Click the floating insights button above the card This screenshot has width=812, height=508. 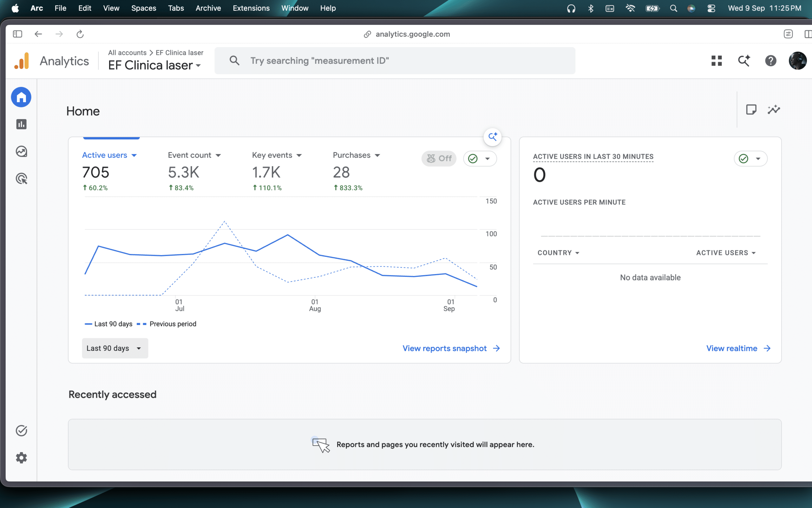(492, 137)
